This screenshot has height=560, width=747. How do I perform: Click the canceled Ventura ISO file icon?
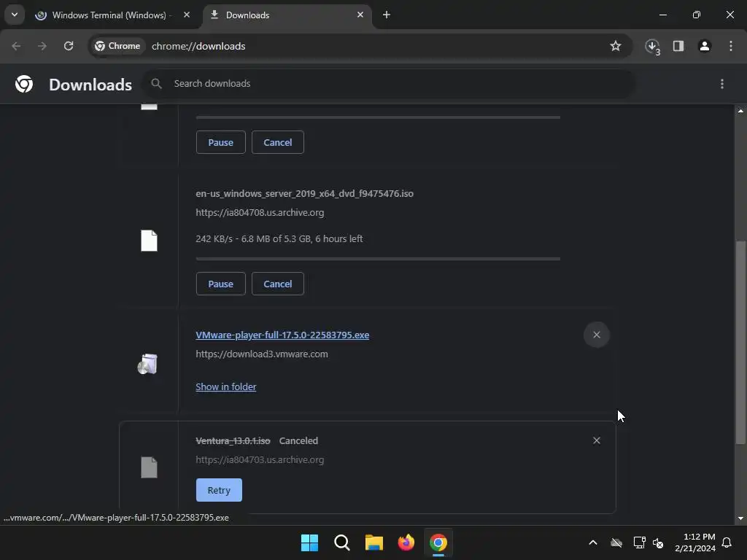pos(149,467)
